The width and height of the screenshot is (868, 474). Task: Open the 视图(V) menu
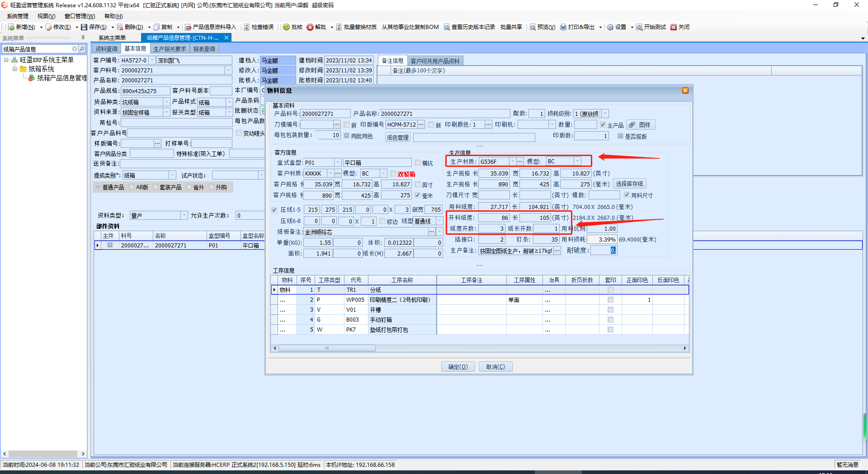pyautogui.click(x=46, y=16)
